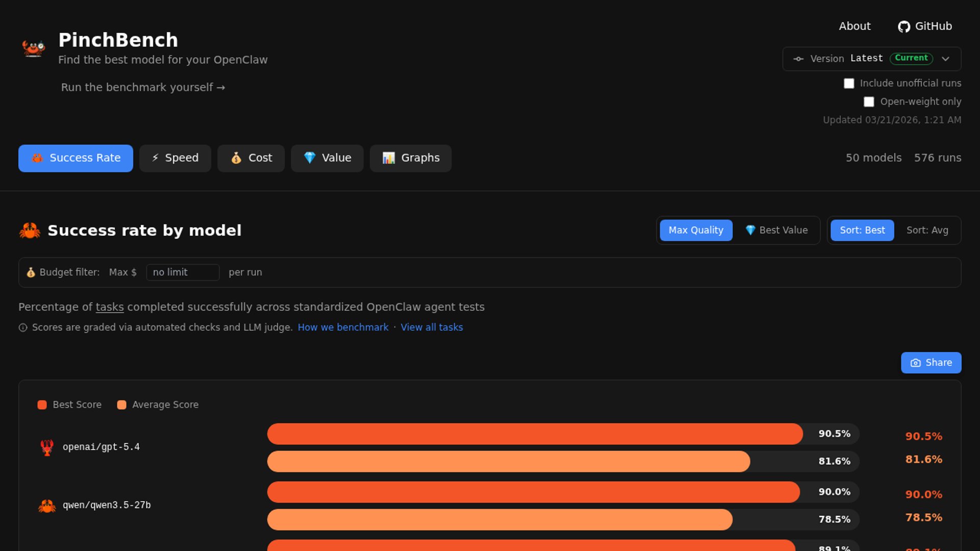Click the lobster icon beside openai/gpt-5.4
Viewport: 980px width, 551px height.
tap(47, 447)
